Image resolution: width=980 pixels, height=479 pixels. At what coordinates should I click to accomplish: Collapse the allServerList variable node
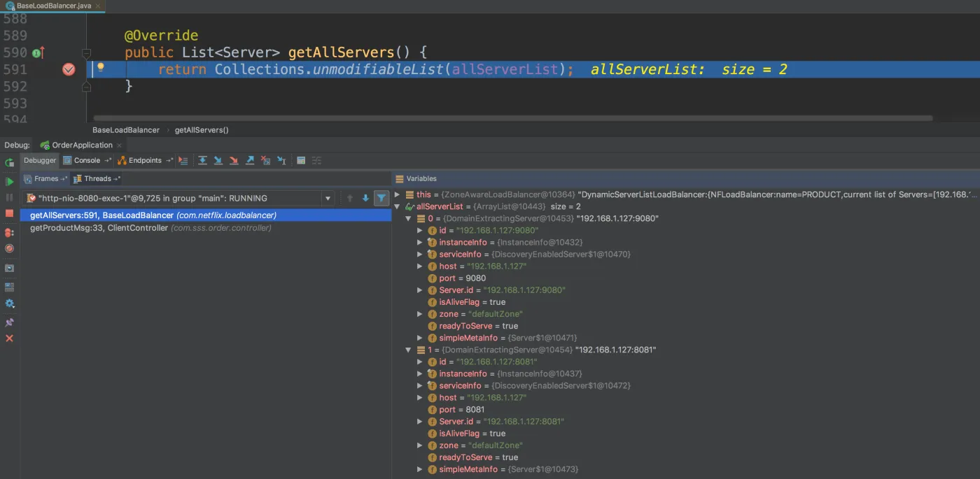[398, 207]
